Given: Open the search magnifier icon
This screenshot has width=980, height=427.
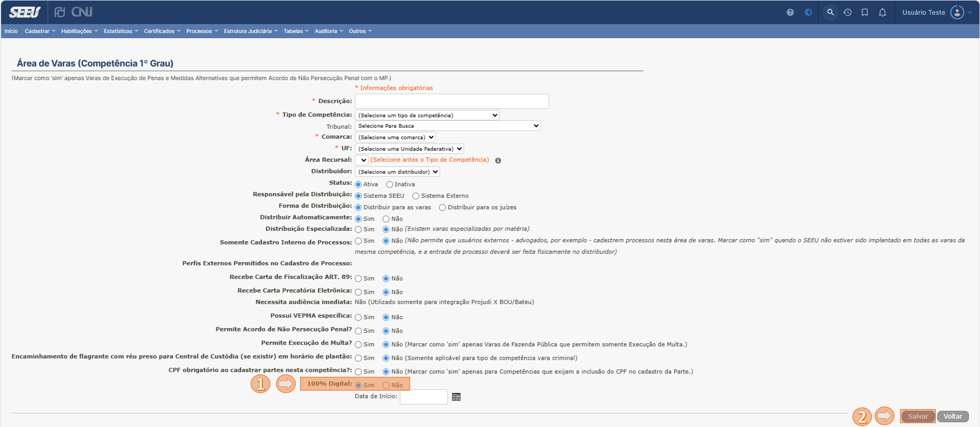Looking at the screenshot, I should coord(831,12).
